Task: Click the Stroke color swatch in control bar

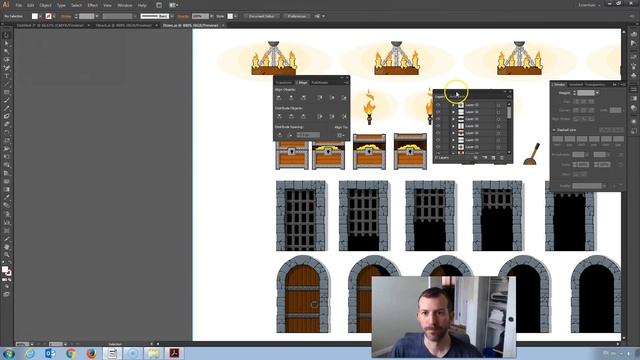Action: [x=49, y=16]
